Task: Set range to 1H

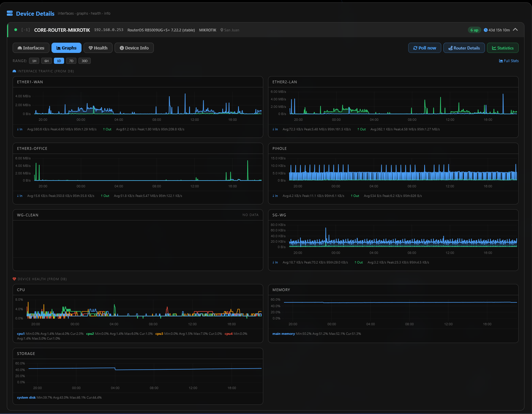Action: (34, 61)
